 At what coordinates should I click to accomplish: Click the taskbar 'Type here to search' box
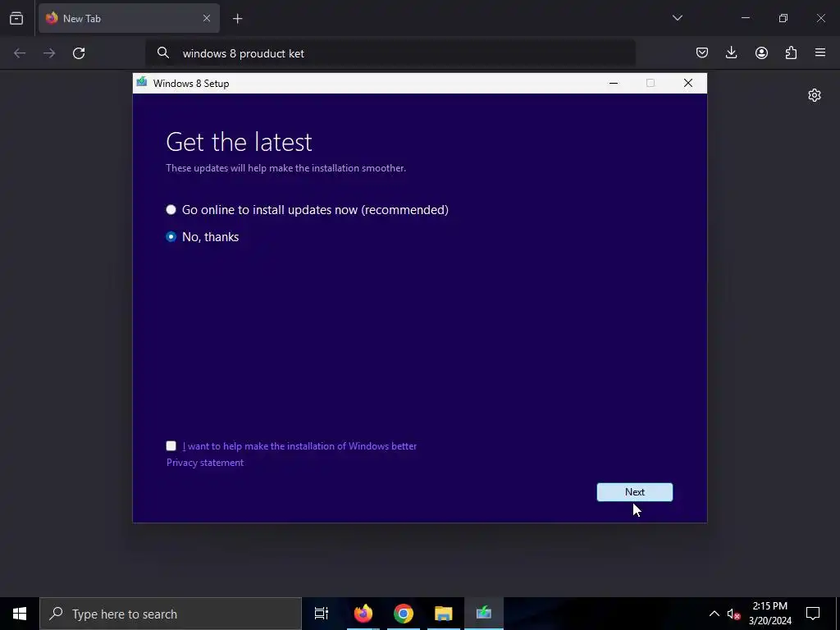(171, 614)
